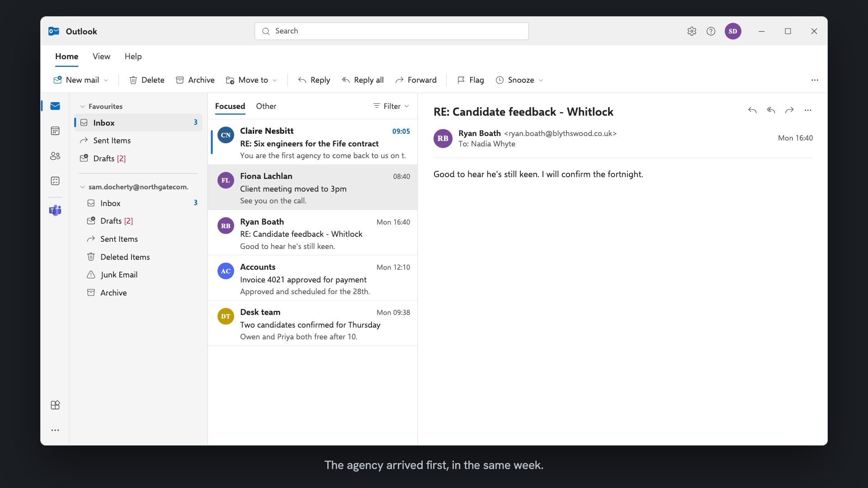
Task: Open More apps grid icon
Action: tap(55, 405)
